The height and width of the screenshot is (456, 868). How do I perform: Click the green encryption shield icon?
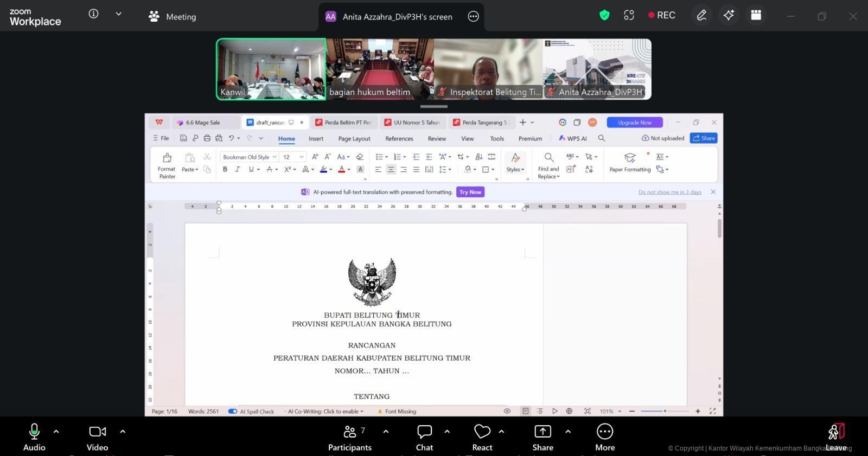click(x=604, y=15)
